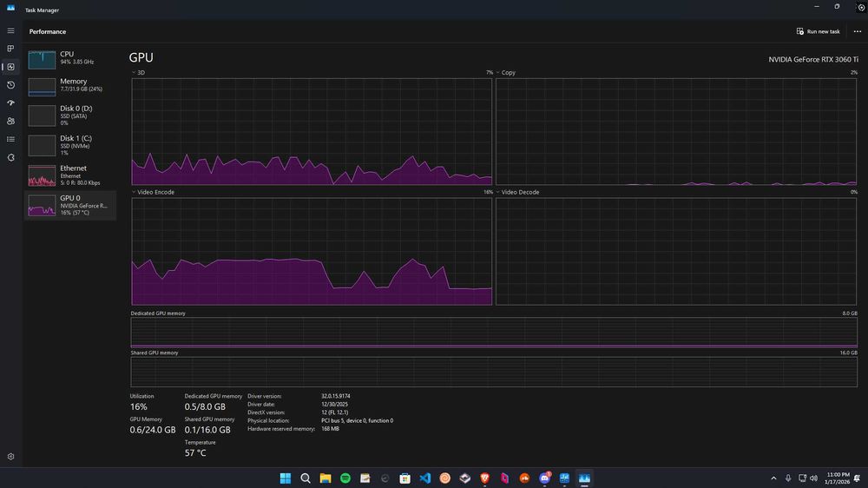Open the Users page icon
This screenshot has height=488, width=868.
10,122
